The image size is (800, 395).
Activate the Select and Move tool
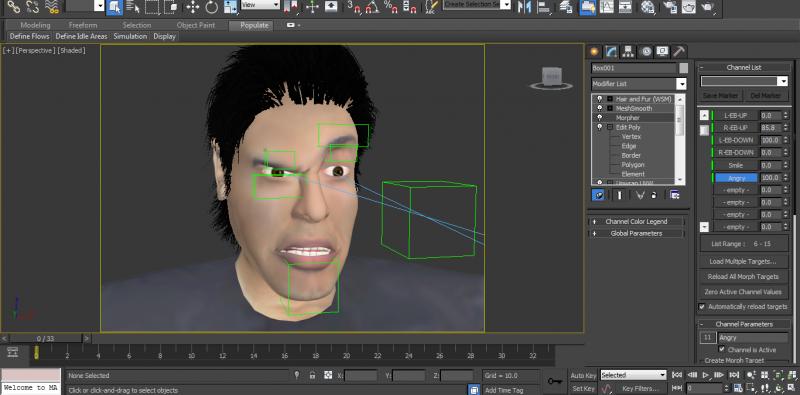192,7
